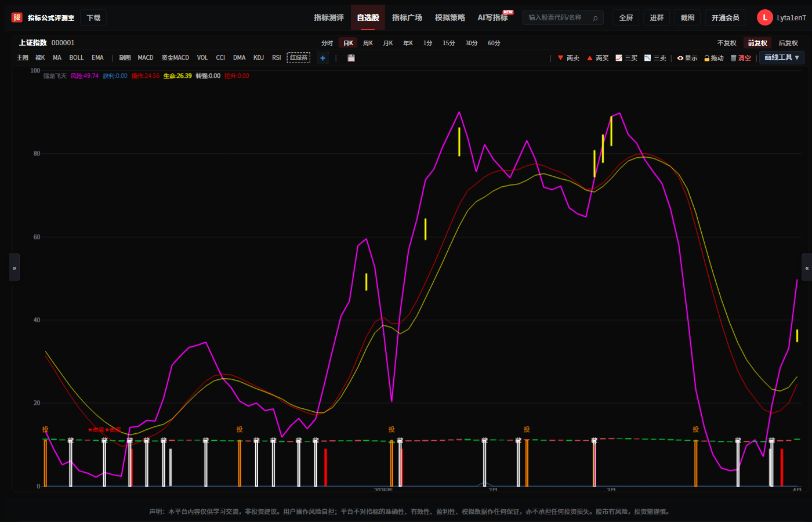The height and width of the screenshot is (522, 812).
Task: Add indicator with the plus icon
Action: (322, 58)
